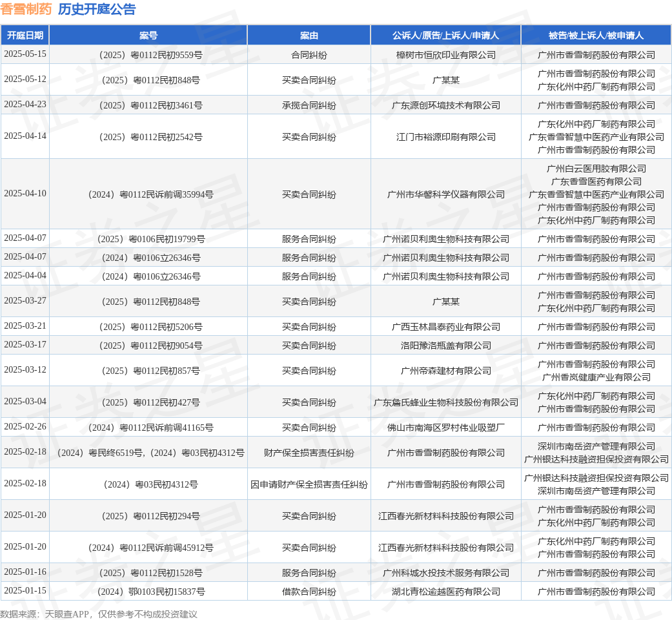Click the date 2025-05-15
Viewport: 672px width, 620px height.
coord(25,54)
